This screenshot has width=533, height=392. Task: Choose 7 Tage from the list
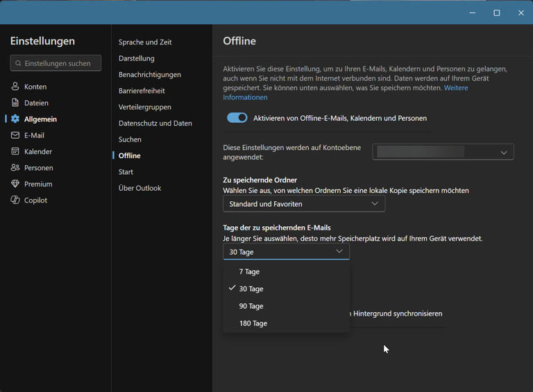point(286,271)
